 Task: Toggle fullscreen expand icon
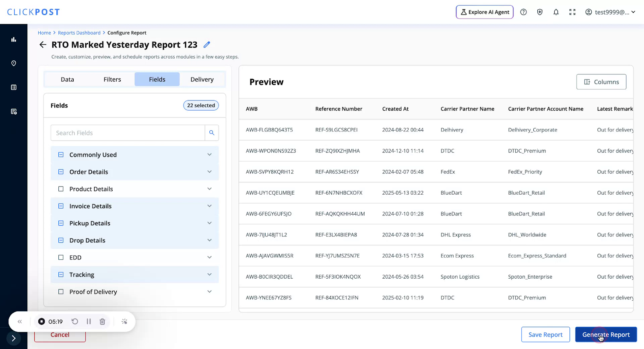tap(572, 12)
